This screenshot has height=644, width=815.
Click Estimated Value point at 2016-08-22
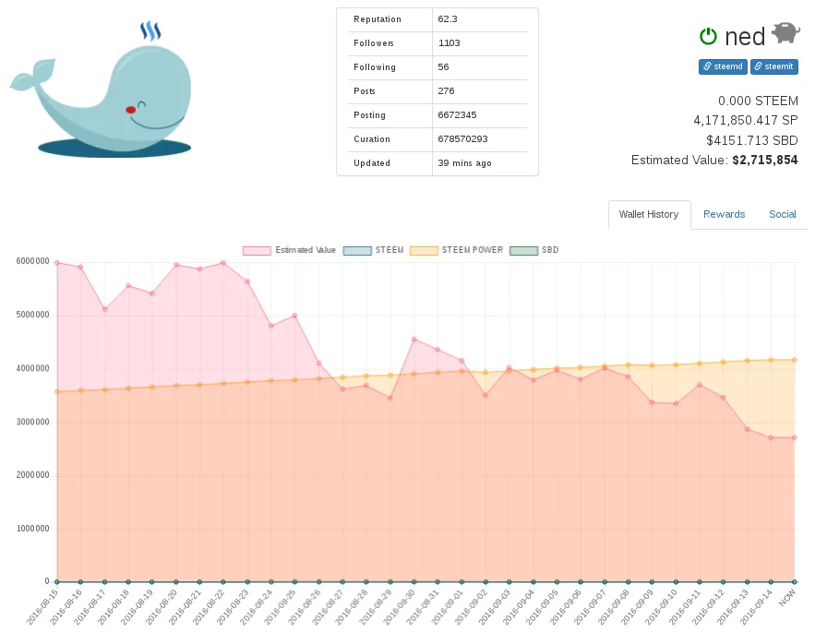click(223, 263)
